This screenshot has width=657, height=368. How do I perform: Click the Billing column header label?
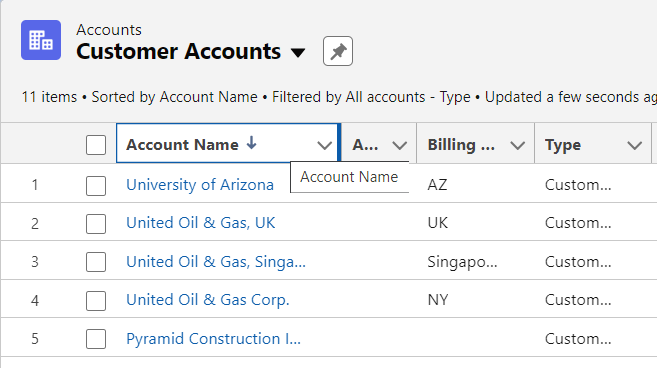[461, 145]
